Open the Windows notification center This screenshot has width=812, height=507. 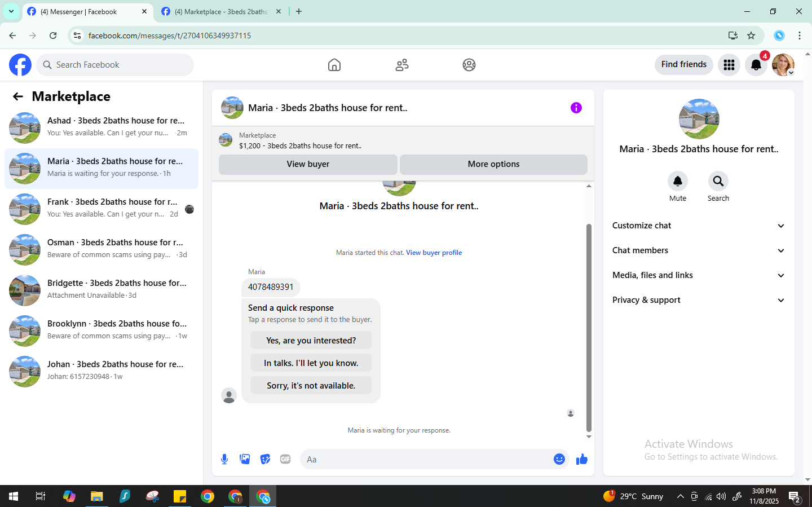pyautogui.click(x=795, y=497)
